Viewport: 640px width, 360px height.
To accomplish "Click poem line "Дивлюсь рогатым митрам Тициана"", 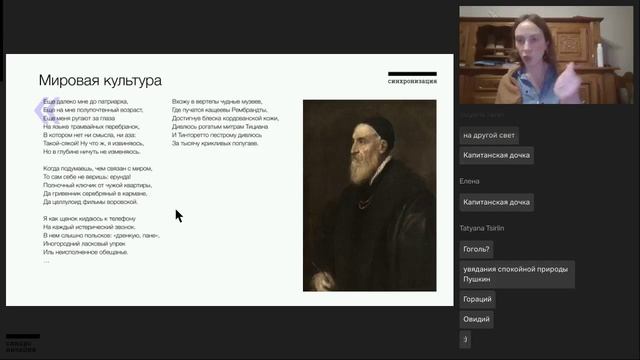I will 220,127.
